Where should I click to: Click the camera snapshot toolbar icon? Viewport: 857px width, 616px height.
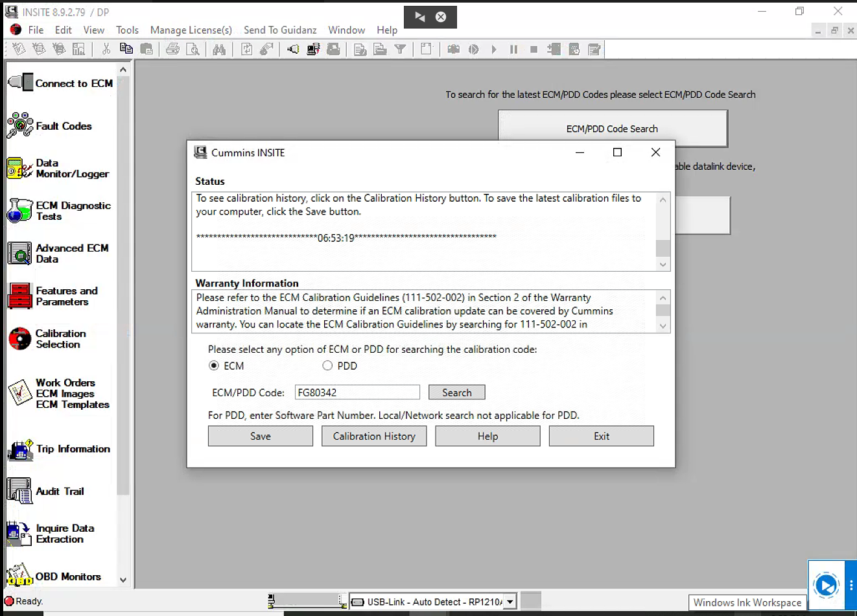pos(454,49)
